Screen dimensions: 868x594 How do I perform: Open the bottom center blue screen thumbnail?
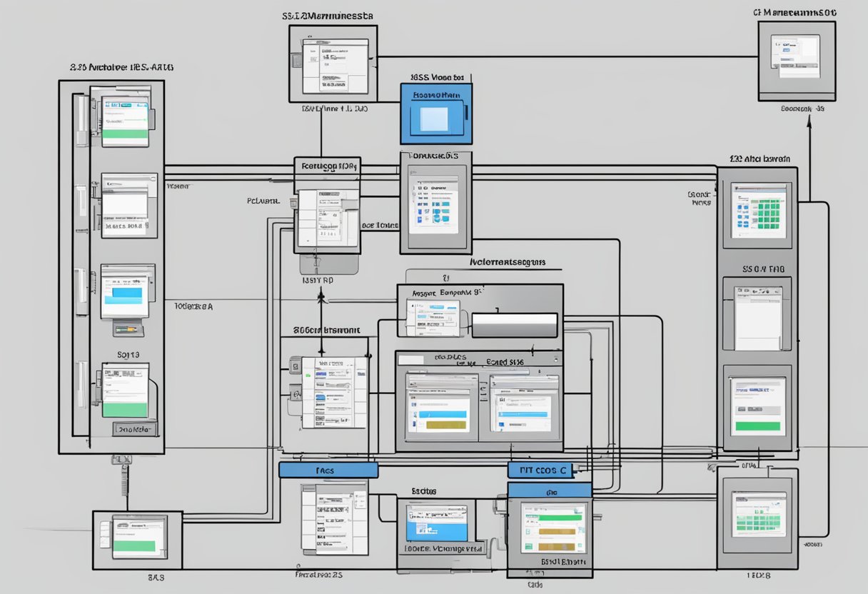435,523
